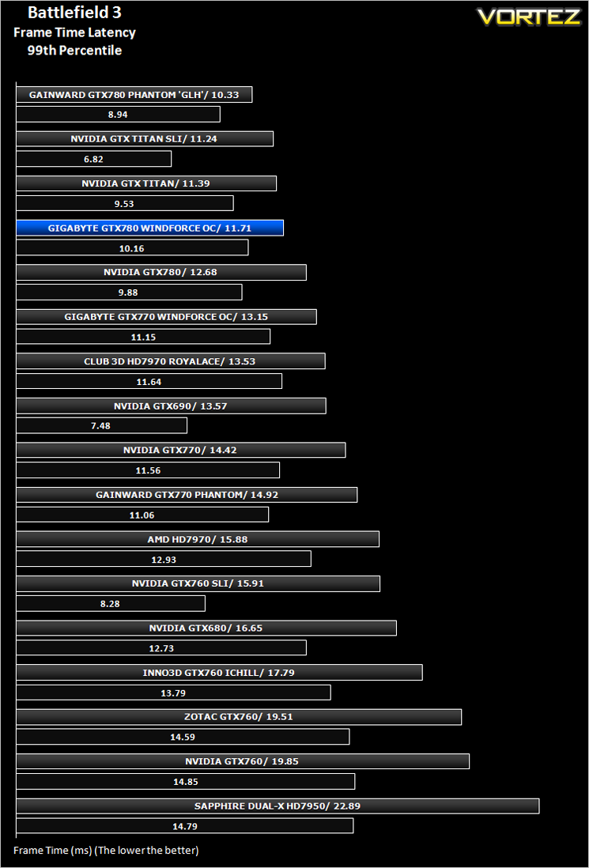The height and width of the screenshot is (868, 589).
Task: Click the 8.94 bar
Action: 118,115
